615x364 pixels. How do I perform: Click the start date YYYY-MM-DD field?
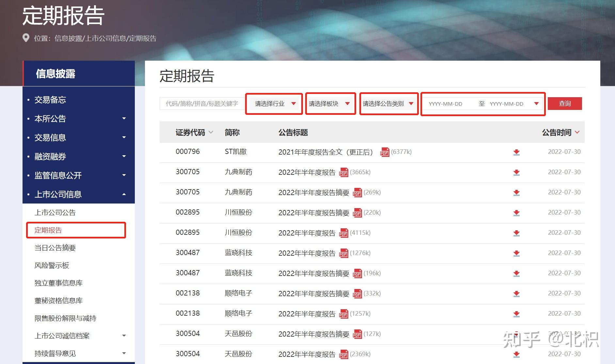(446, 104)
